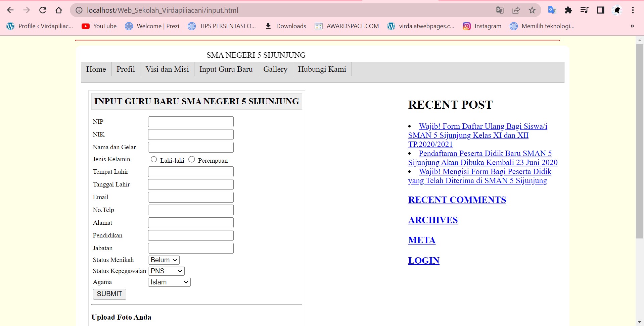Open the browser Extensions puzzle icon

coord(568,10)
